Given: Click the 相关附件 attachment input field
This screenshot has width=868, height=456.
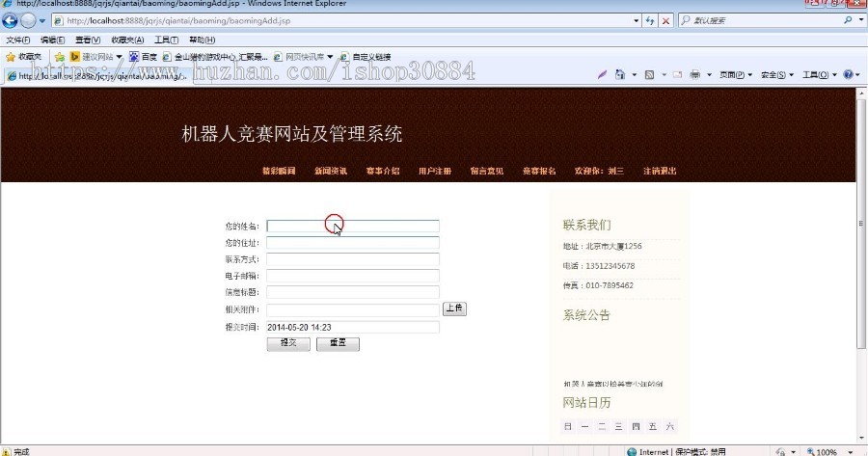Looking at the screenshot, I should [x=353, y=309].
